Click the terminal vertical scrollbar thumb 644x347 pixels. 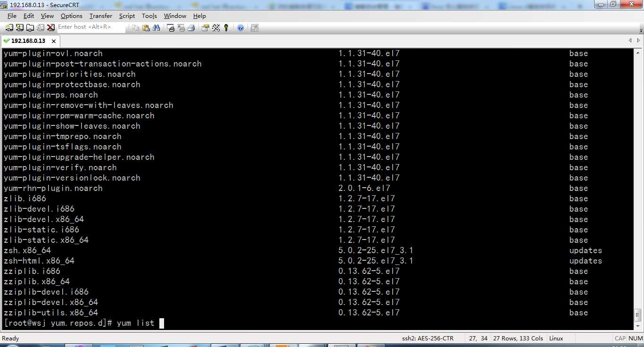tap(638, 315)
